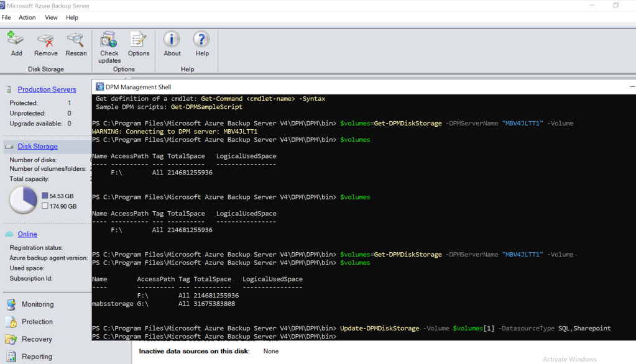Viewport: 636px width, 364px height.
Task: Open the File menu
Action: click(6, 17)
